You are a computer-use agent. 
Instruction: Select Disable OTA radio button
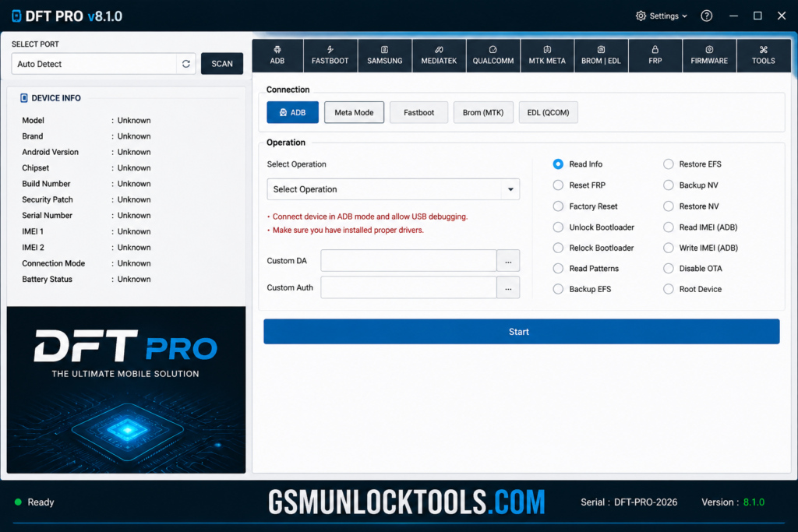(x=668, y=268)
